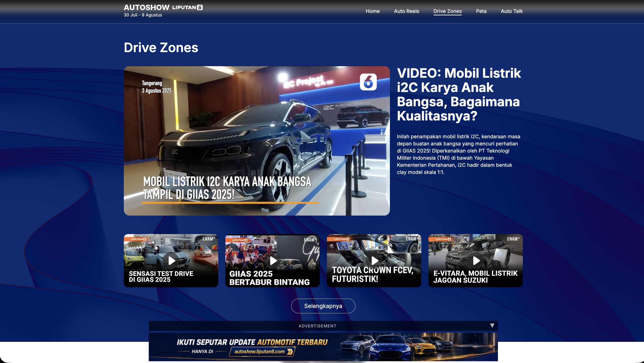
Task: Click the AUTOSHOW Liputan6 logo
Action: tap(163, 7)
